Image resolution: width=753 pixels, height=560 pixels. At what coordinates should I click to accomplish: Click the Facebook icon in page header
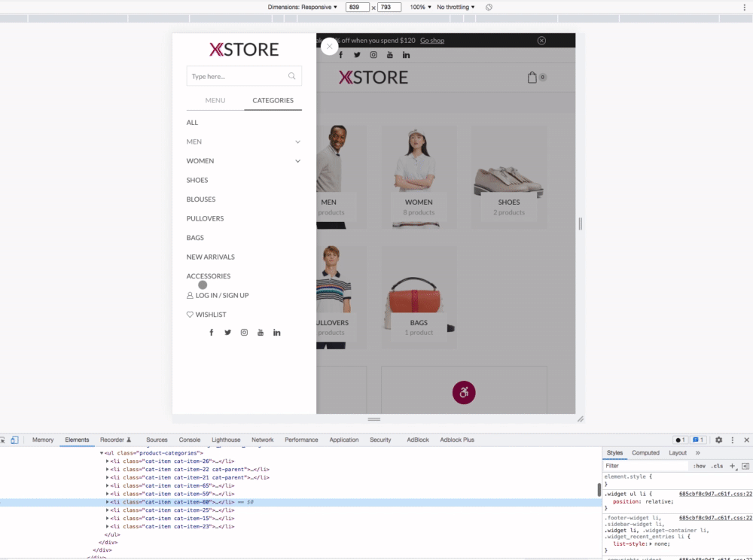341,55
